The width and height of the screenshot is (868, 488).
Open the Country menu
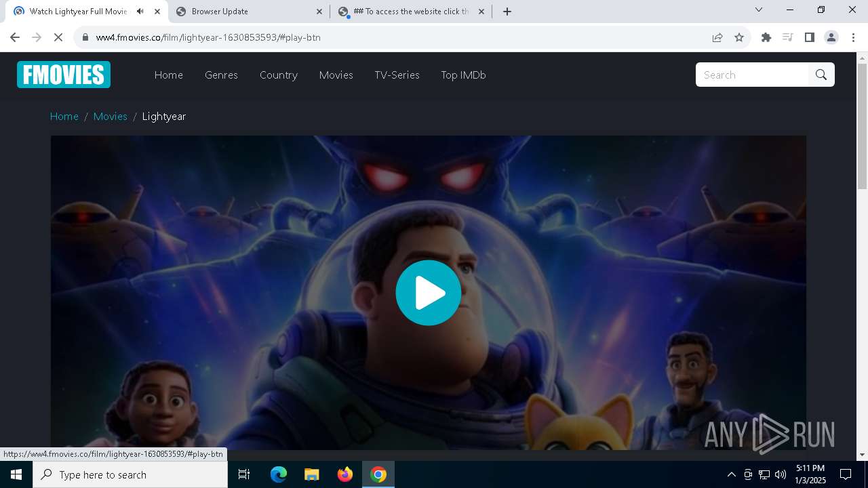[279, 75]
